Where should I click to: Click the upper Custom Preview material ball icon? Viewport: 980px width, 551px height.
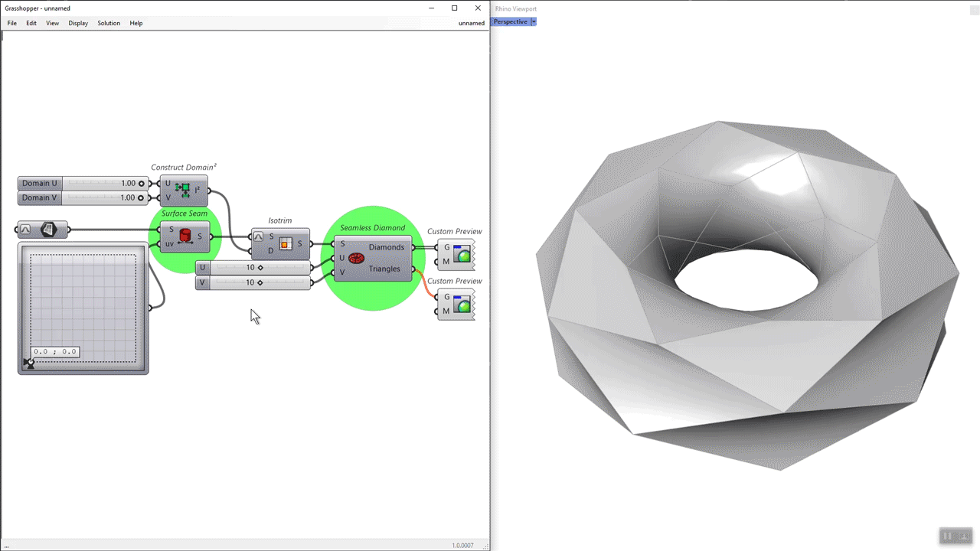coord(461,254)
